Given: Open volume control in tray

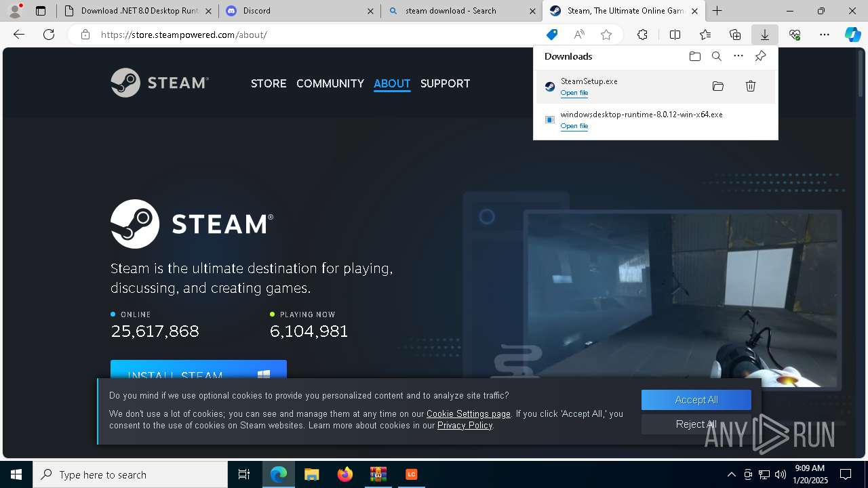Looking at the screenshot, I should [780, 474].
